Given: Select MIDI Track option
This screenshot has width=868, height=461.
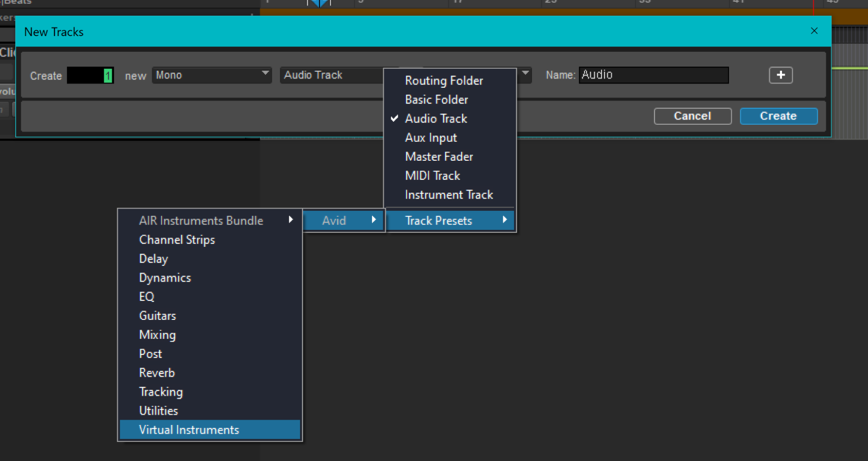Looking at the screenshot, I should [432, 176].
